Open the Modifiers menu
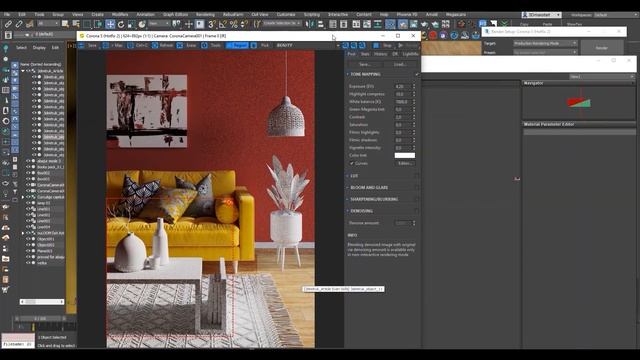Viewport: 640px width, 360px height. (120, 15)
